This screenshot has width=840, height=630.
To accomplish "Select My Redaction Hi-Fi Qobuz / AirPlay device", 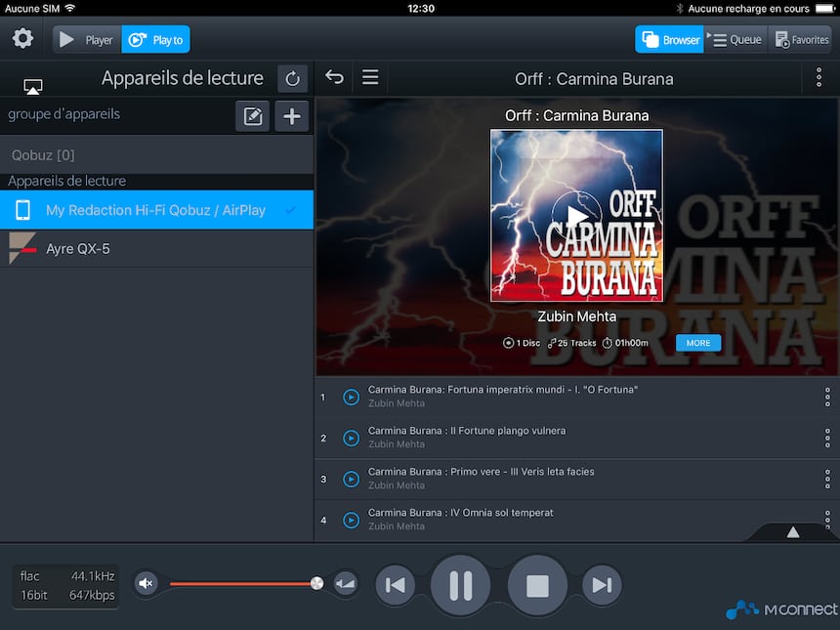I will [156, 210].
